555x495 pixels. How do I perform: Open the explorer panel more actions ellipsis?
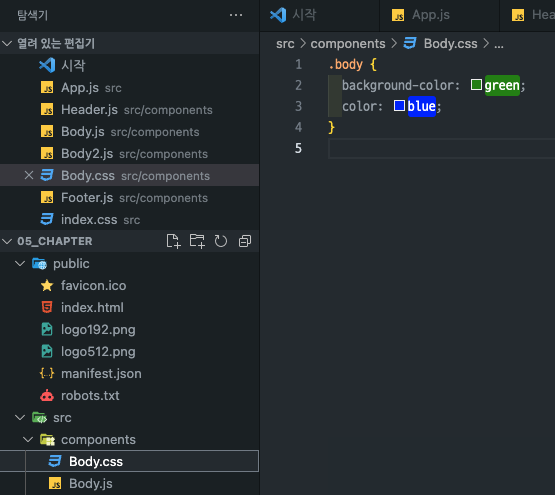click(x=236, y=15)
